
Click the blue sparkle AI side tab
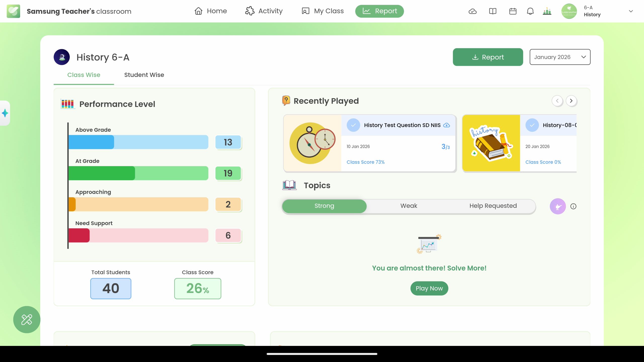click(5, 113)
